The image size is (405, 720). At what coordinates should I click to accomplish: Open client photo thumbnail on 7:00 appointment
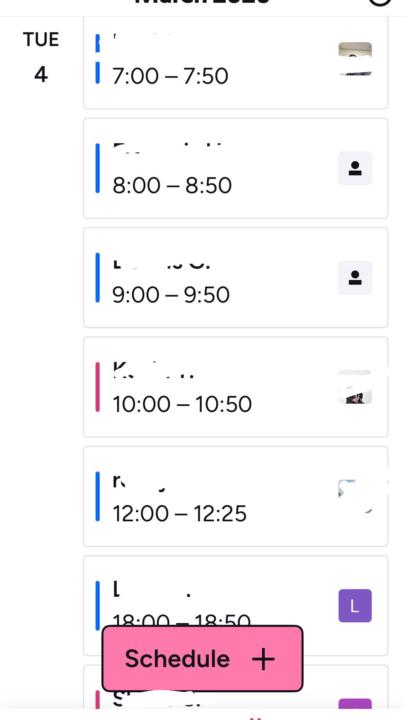click(x=355, y=59)
